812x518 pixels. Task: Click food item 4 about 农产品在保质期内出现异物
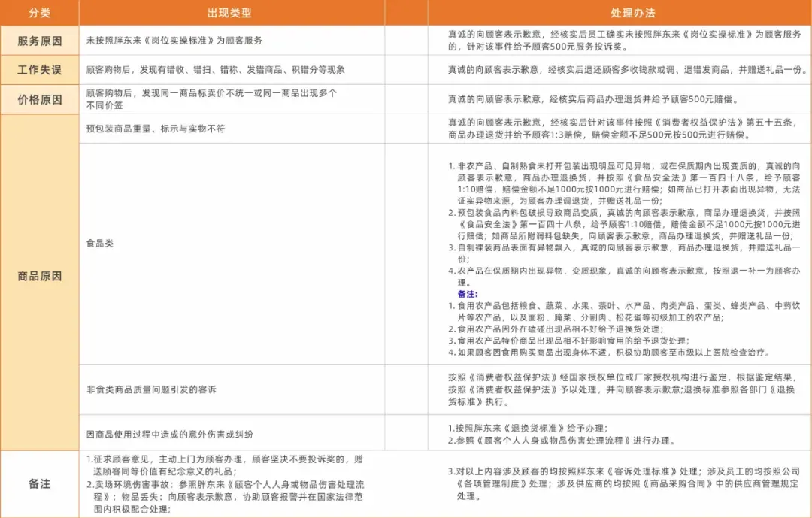pos(624,277)
